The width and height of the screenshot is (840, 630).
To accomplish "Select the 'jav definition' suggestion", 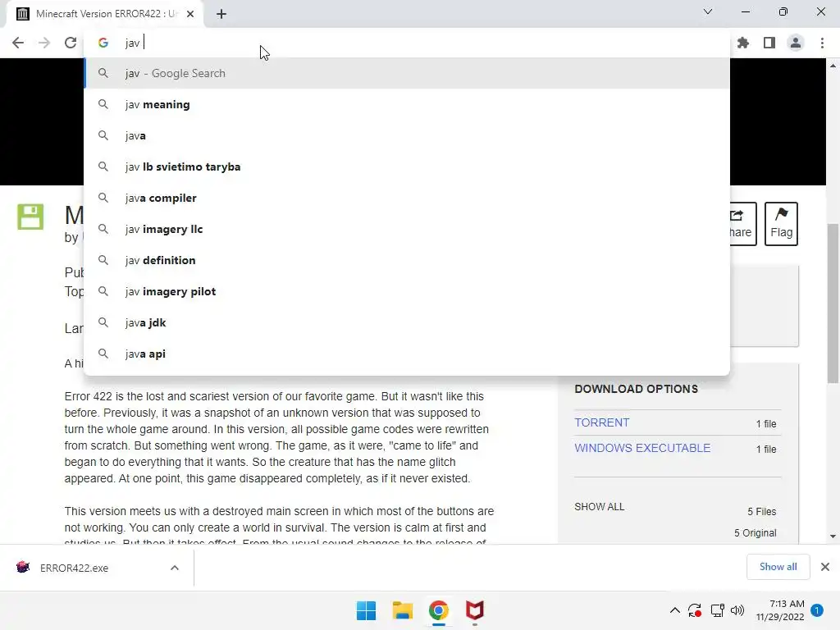I will [407, 260].
